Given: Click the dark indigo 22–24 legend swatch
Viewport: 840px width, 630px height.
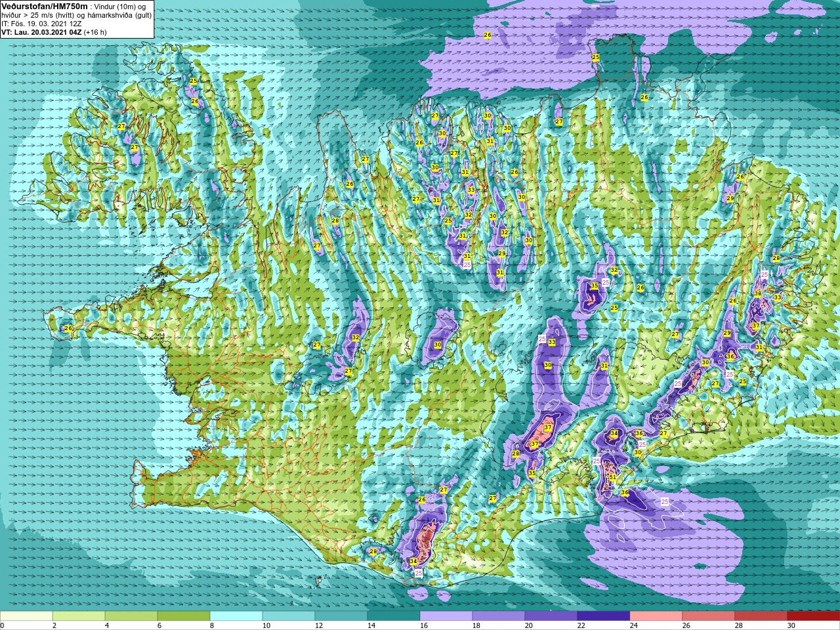Looking at the screenshot, I should tap(604, 616).
